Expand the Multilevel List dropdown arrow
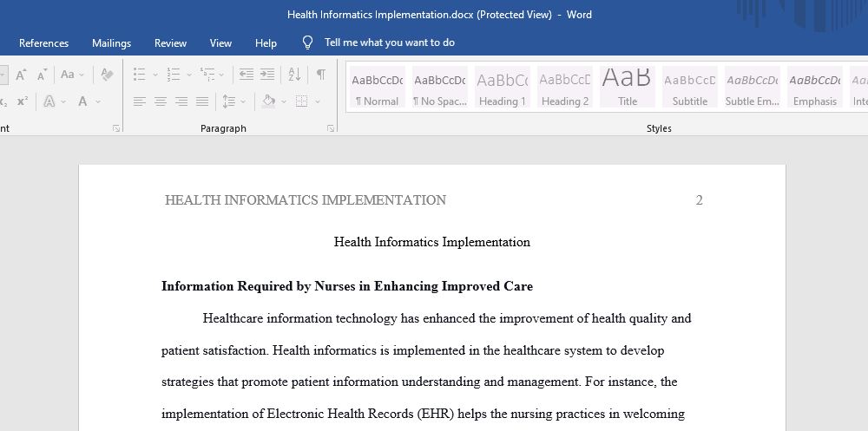The height and width of the screenshot is (431, 868). tap(221, 75)
